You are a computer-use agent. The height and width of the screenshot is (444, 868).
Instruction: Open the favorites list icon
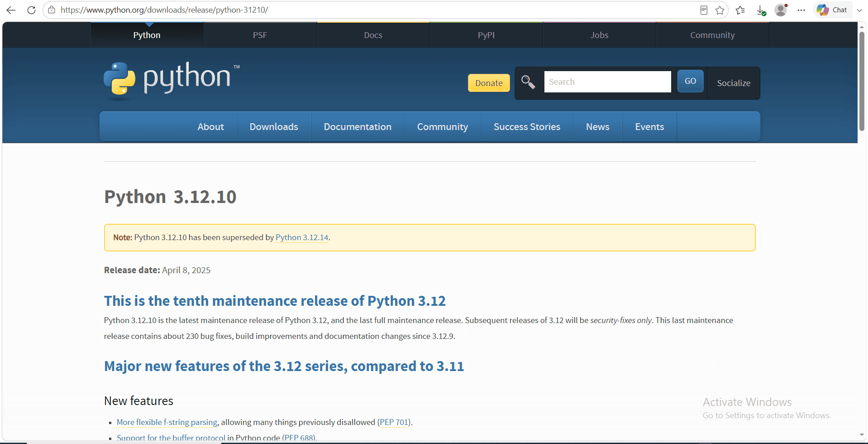pyautogui.click(x=740, y=10)
